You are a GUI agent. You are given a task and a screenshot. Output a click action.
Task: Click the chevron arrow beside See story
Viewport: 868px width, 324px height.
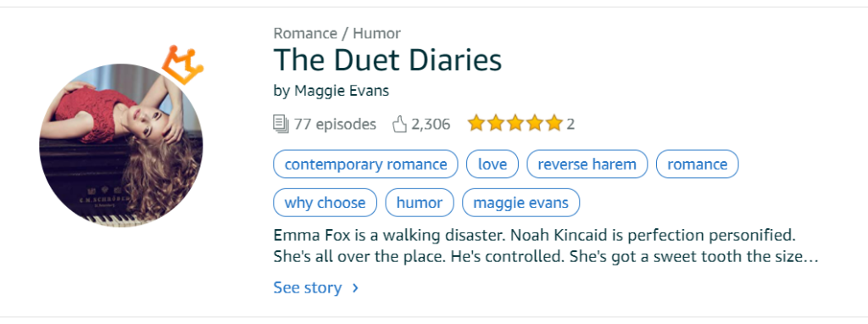point(355,288)
